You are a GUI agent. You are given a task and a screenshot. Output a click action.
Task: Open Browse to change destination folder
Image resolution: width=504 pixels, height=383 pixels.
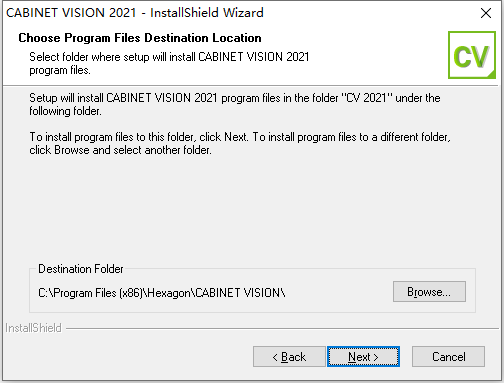point(429,292)
